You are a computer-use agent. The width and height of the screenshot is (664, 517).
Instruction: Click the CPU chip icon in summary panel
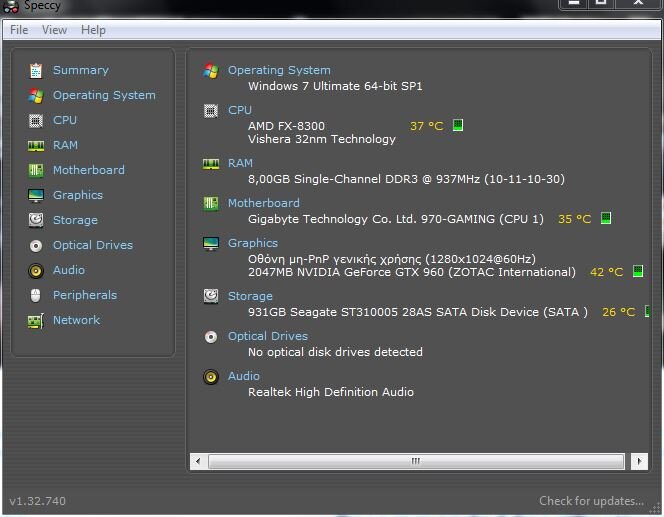pyautogui.click(x=211, y=111)
